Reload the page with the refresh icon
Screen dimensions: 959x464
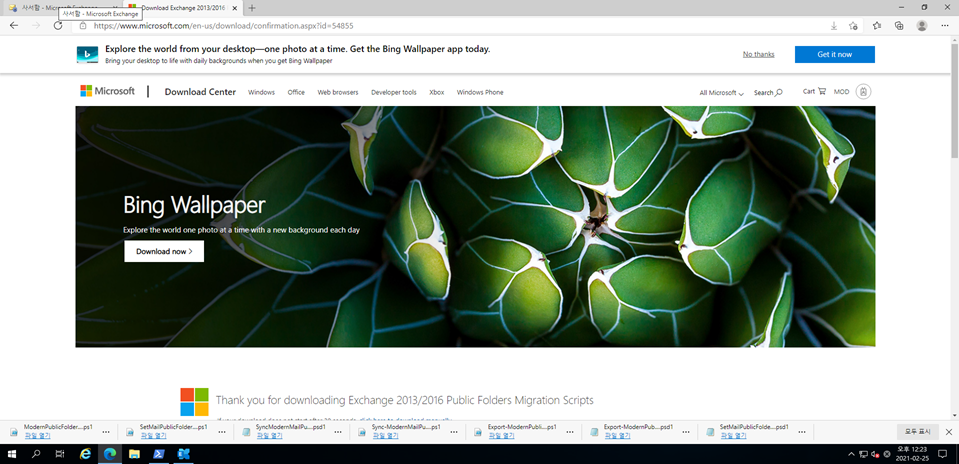tap(58, 26)
